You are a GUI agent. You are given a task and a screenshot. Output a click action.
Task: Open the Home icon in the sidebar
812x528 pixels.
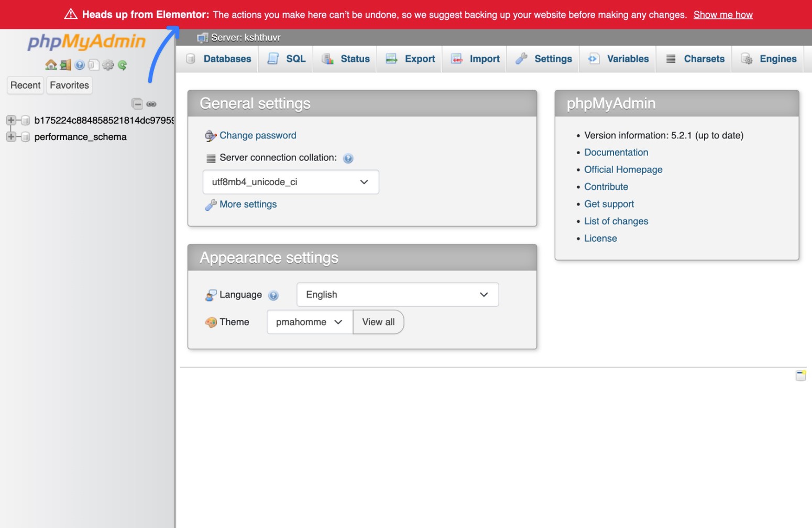point(51,64)
